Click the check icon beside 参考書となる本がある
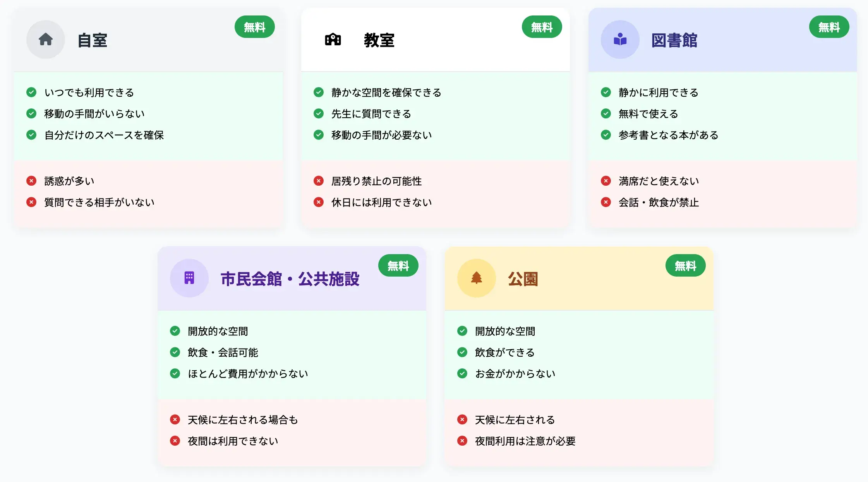 pyautogui.click(x=606, y=135)
